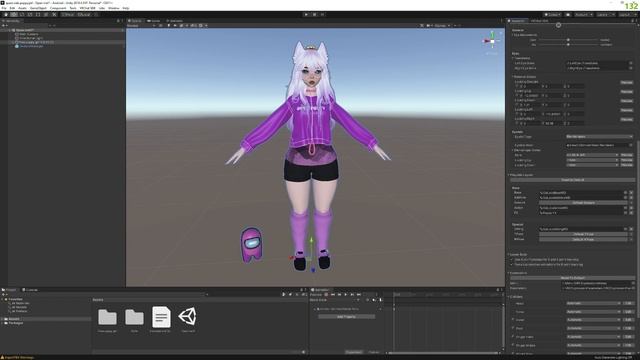Toggle Global/Local handle rotation
Image resolution: width=640 pixels, height=360 pixels.
point(84,14)
